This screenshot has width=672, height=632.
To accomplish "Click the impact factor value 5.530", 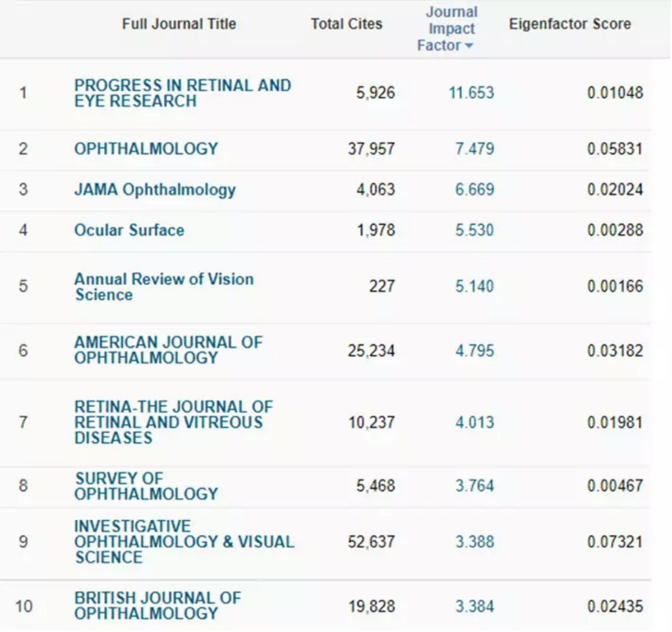I will tap(475, 230).
